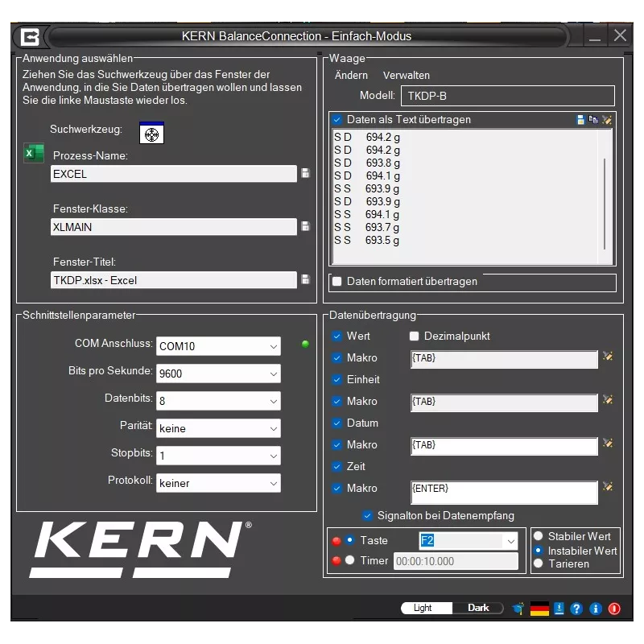Uncheck Daten als Text übertragen
Viewport: 644px width, 644px height.
point(336,119)
